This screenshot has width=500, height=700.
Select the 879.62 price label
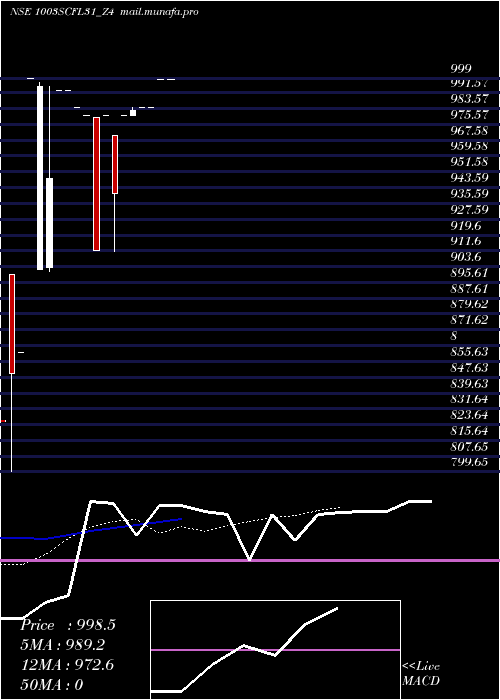click(469, 304)
